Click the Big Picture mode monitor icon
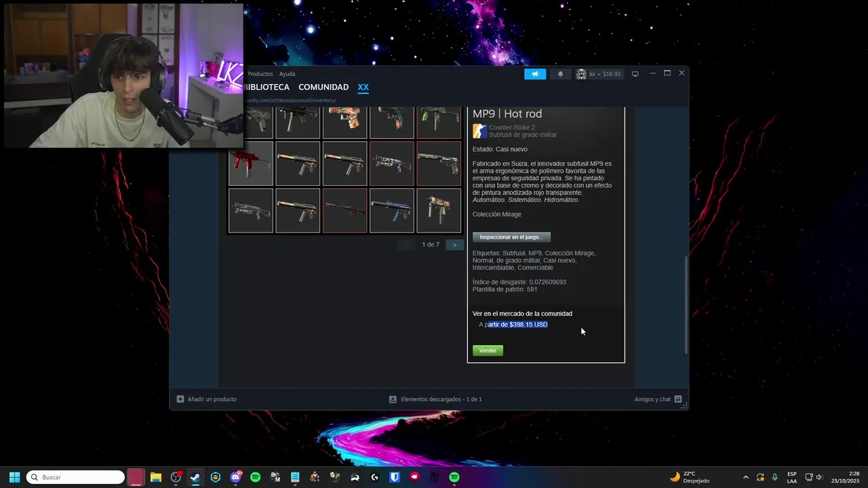Screen dimensions: 868x488 pyautogui.click(x=635, y=74)
